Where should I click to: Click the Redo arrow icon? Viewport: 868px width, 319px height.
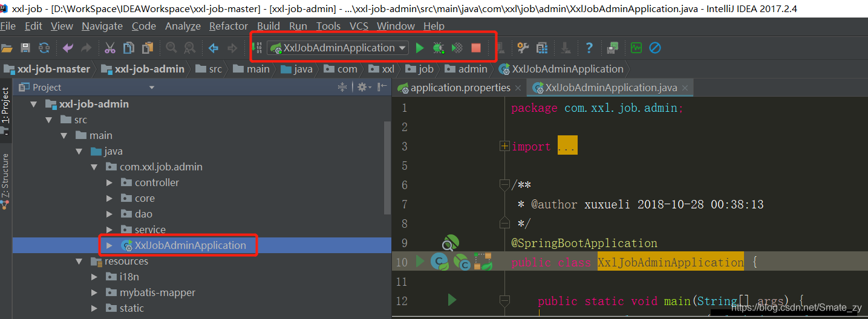(86, 48)
